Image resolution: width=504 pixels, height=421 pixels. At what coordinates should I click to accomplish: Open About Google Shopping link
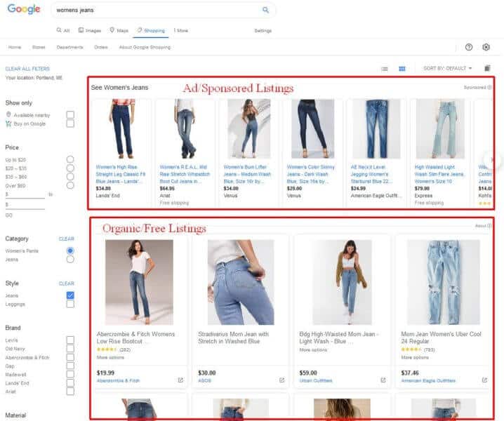145,47
